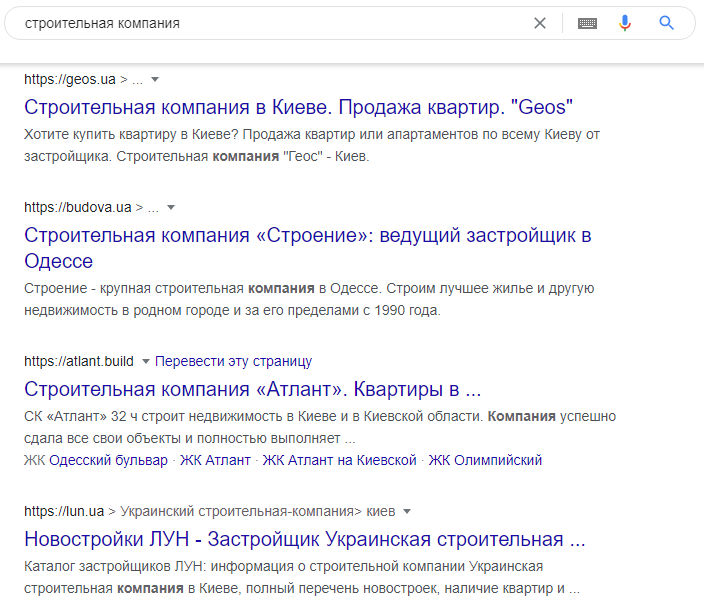The height and width of the screenshot is (608, 704).
Task: Start voice search with microphone icon
Action: click(626, 23)
